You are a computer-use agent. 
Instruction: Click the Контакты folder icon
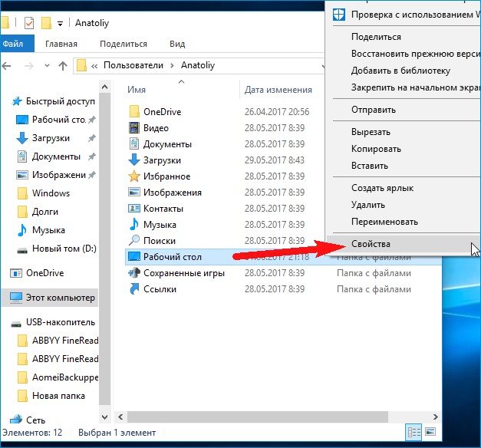pyautogui.click(x=134, y=209)
